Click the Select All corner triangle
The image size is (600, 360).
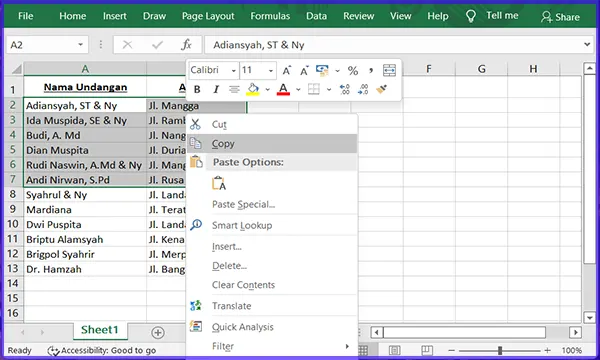point(16,69)
